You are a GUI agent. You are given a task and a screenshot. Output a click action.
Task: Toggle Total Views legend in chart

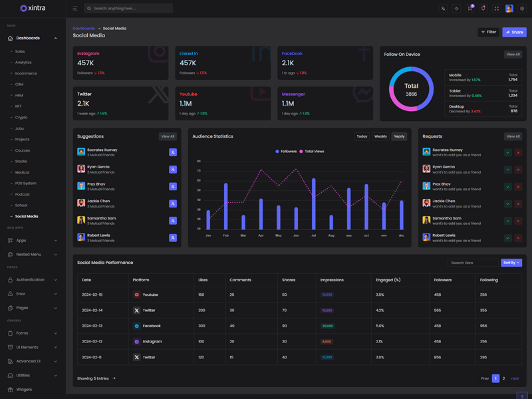pyautogui.click(x=312, y=152)
